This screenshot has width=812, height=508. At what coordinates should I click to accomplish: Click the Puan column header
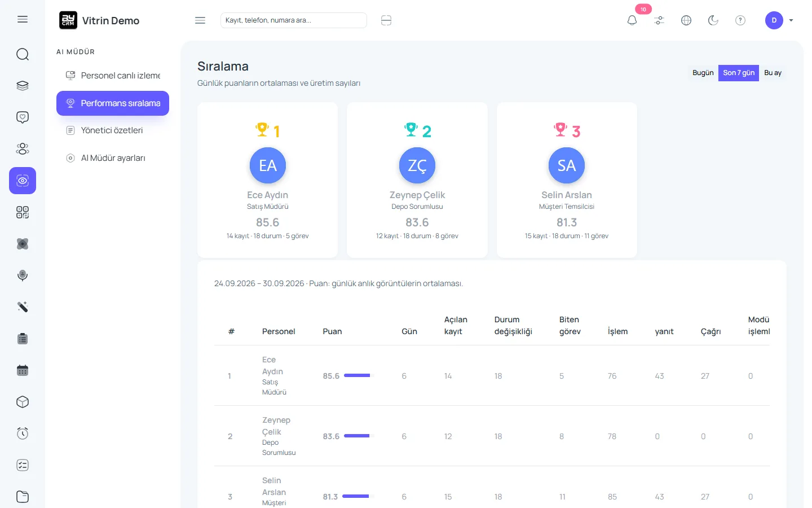click(332, 331)
